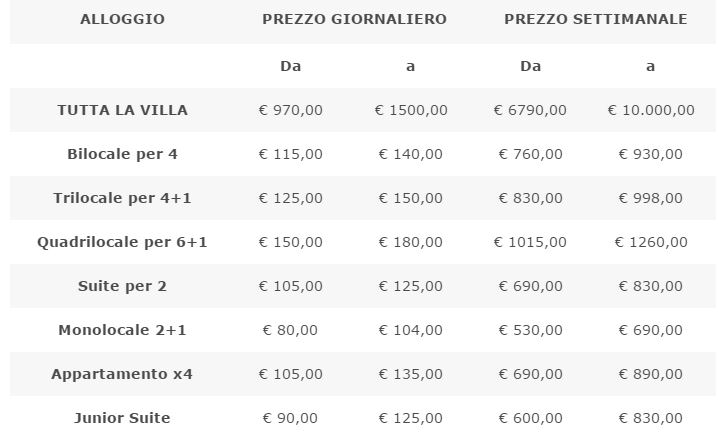Click the € 104,00 Monolocale price cell
This screenshot has height=446, width=719.
411,330
